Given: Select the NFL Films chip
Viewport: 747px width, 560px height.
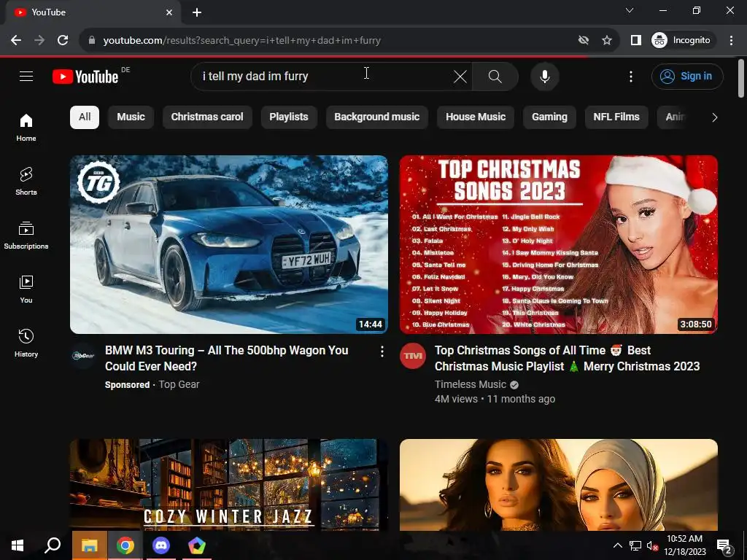Looking at the screenshot, I should 616,117.
